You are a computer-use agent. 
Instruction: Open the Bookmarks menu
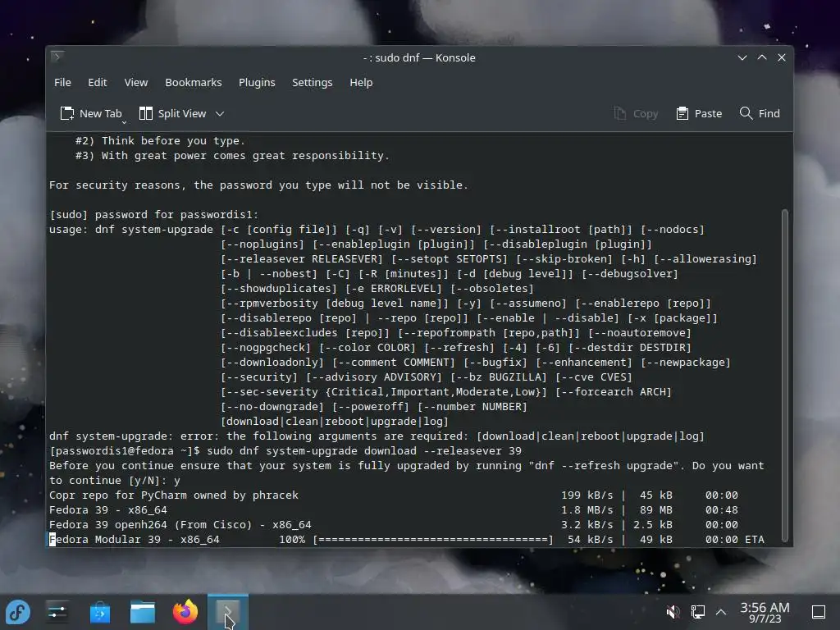click(x=193, y=83)
